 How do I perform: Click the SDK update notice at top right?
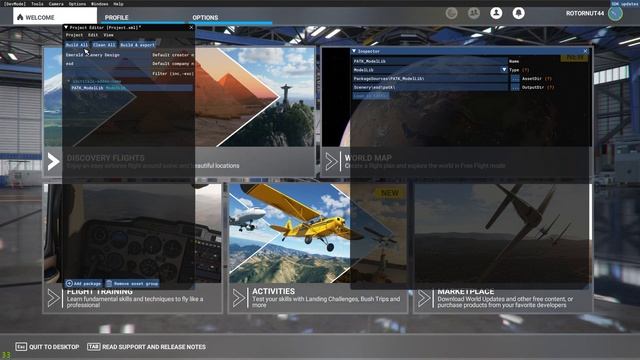pyautogui.click(x=625, y=4)
